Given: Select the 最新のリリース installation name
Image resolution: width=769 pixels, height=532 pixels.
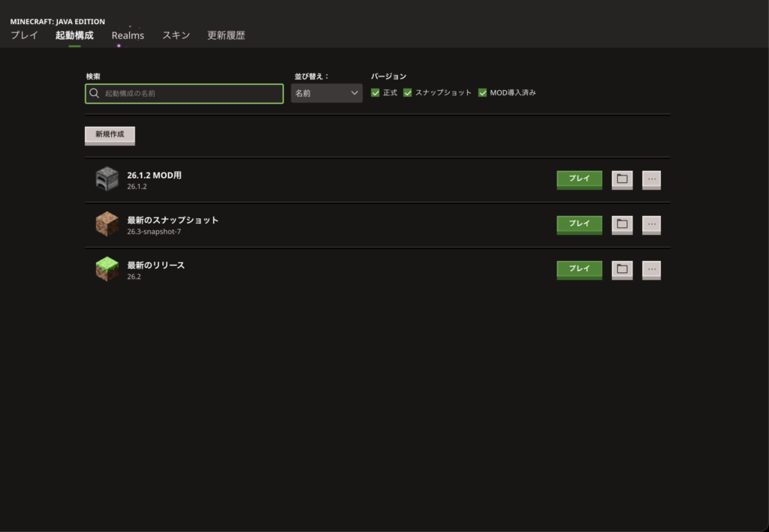Looking at the screenshot, I should (156, 266).
